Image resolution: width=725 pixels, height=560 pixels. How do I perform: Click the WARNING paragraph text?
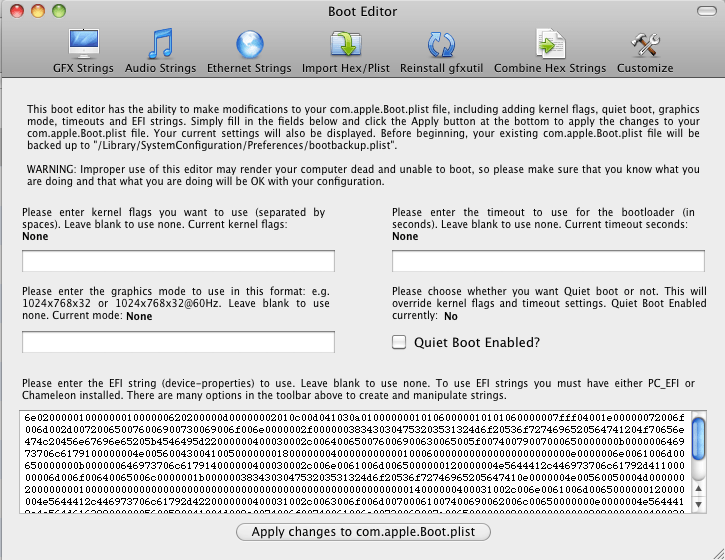pos(363,175)
